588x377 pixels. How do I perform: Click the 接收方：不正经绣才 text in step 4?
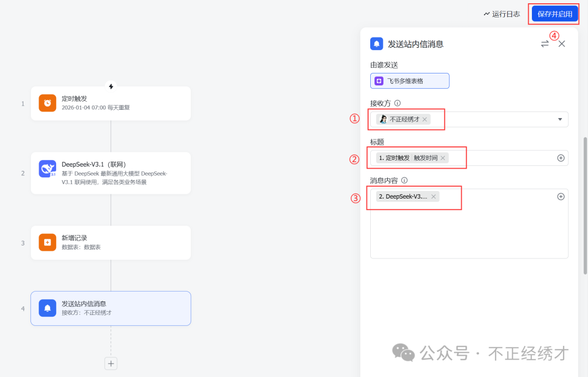click(87, 313)
